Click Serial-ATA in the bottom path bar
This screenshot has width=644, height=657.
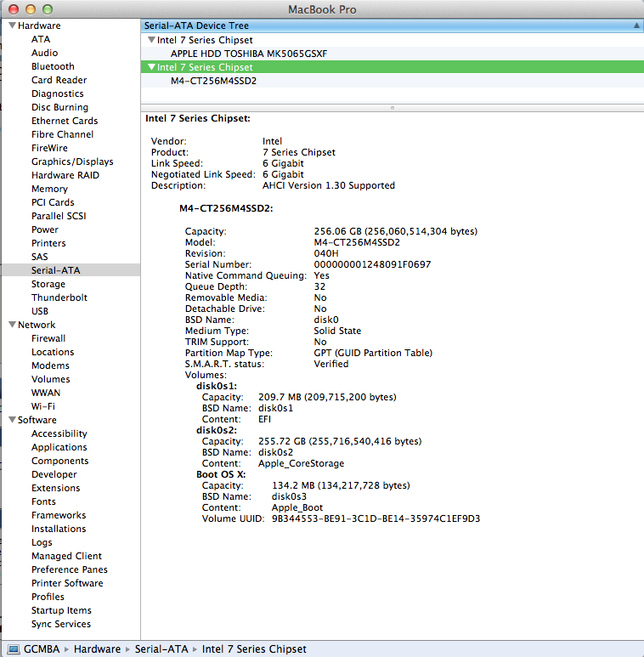click(161, 649)
